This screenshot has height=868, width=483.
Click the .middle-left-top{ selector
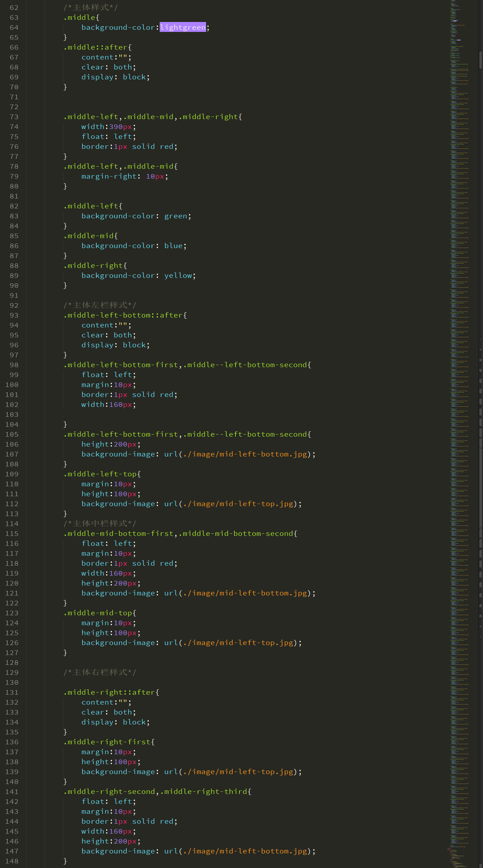pyautogui.click(x=102, y=474)
